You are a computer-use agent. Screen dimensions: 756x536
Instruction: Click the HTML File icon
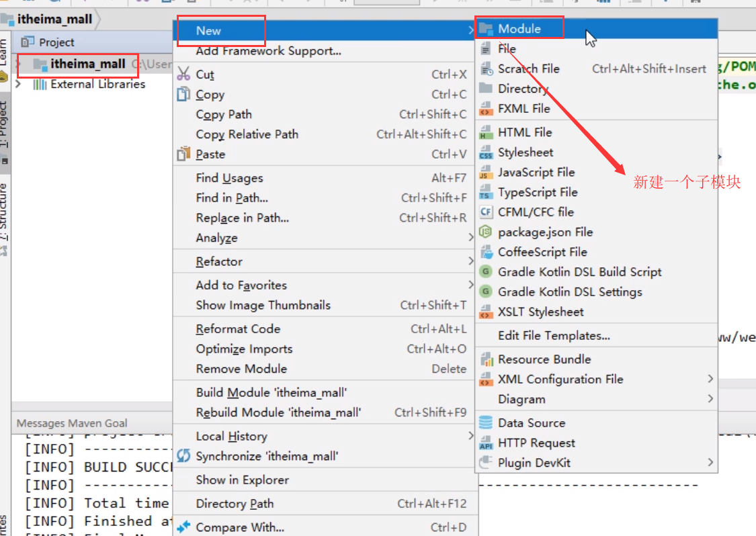(x=485, y=132)
